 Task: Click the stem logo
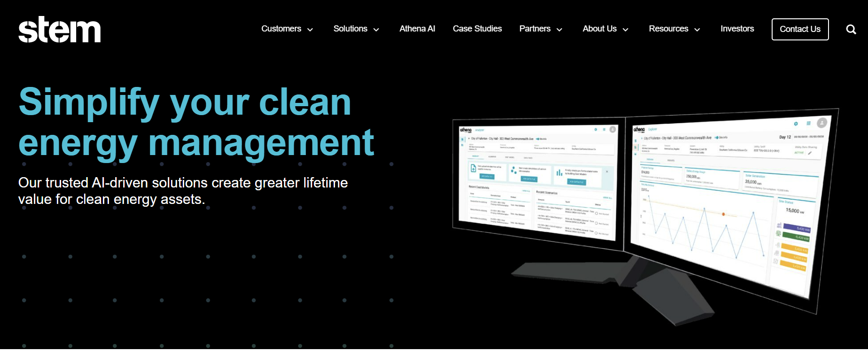tap(60, 30)
